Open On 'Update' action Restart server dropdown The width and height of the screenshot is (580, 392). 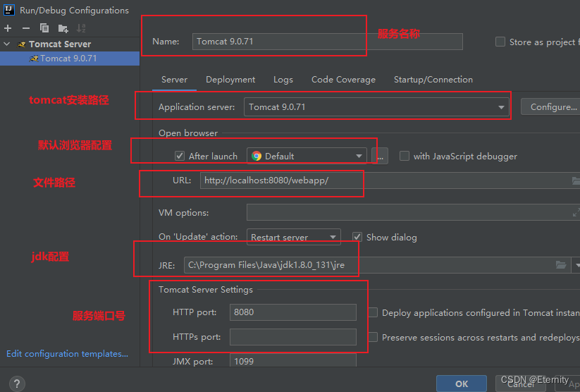[294, 237]
